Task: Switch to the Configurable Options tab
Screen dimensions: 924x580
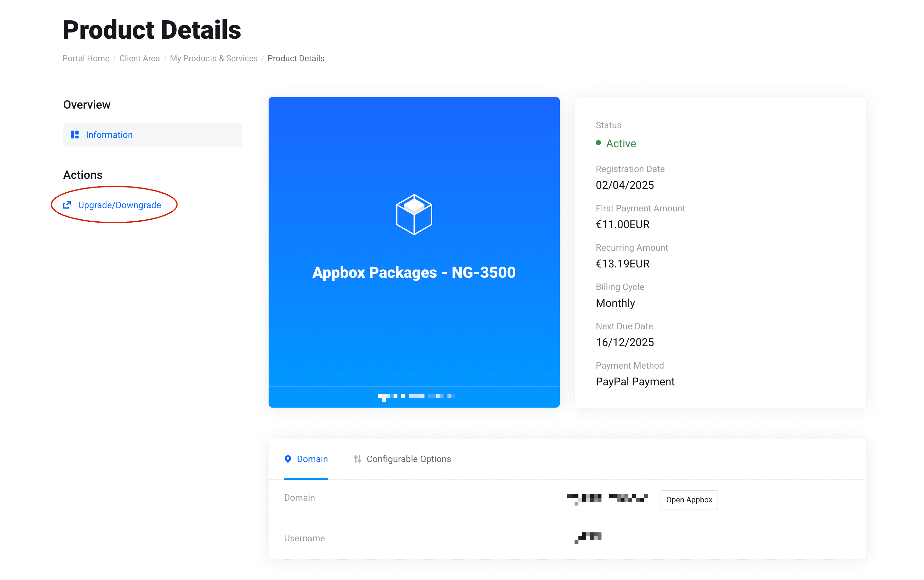Action: point(402,459)
